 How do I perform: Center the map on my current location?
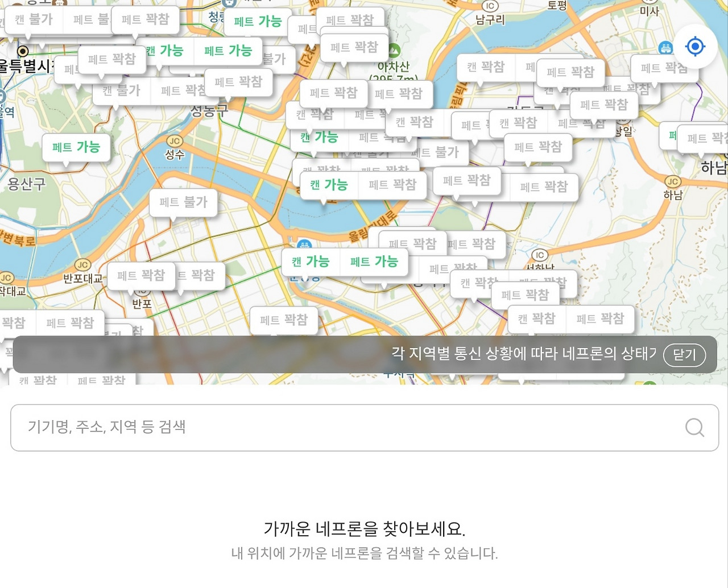pos(695,46)
